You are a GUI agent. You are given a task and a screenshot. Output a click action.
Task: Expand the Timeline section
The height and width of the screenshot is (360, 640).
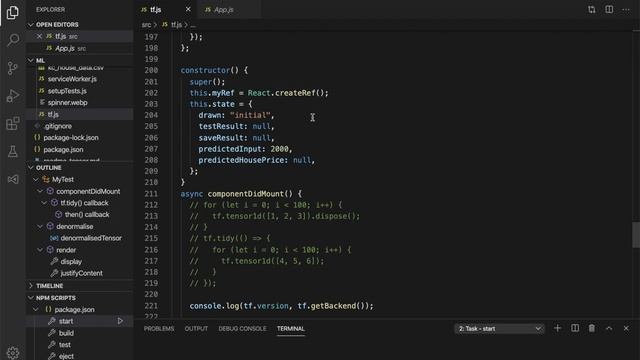(x=31, y=286)
